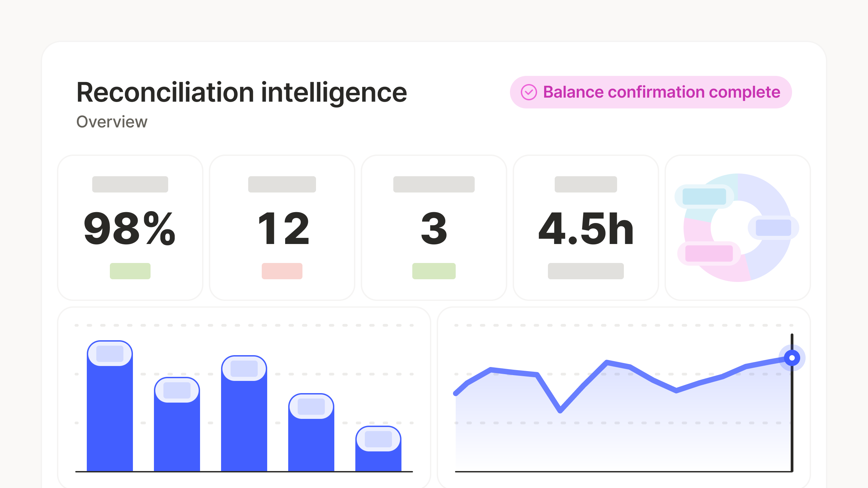This screenshot has width=868, height=488.
Task: Open the metric card showing 12
Action: (x=282, y=228)
